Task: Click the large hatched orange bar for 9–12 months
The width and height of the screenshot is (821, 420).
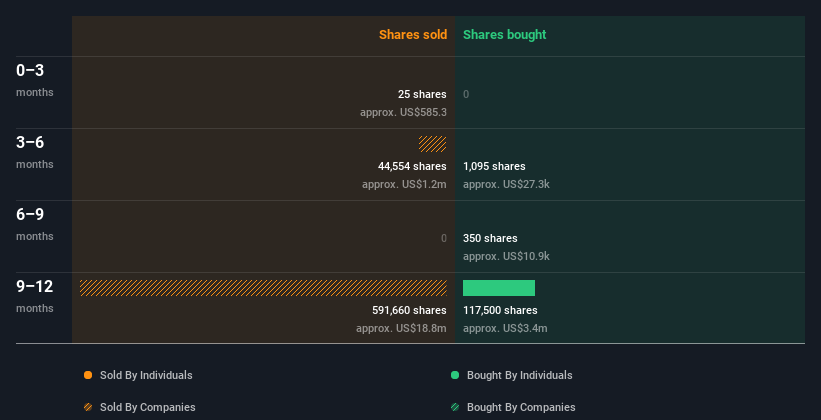Action: click(x=263, y=288)
